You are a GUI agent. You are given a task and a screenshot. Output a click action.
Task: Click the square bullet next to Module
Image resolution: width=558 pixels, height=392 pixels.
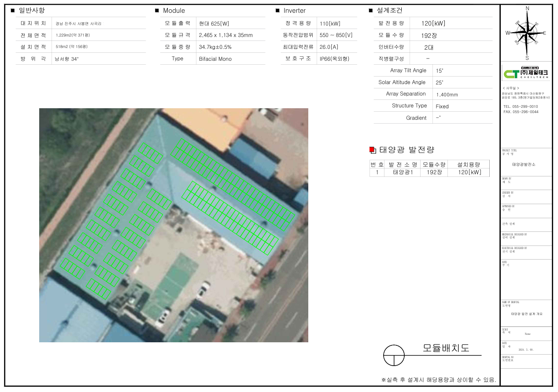pyautogui.click(x=157, y=10)
